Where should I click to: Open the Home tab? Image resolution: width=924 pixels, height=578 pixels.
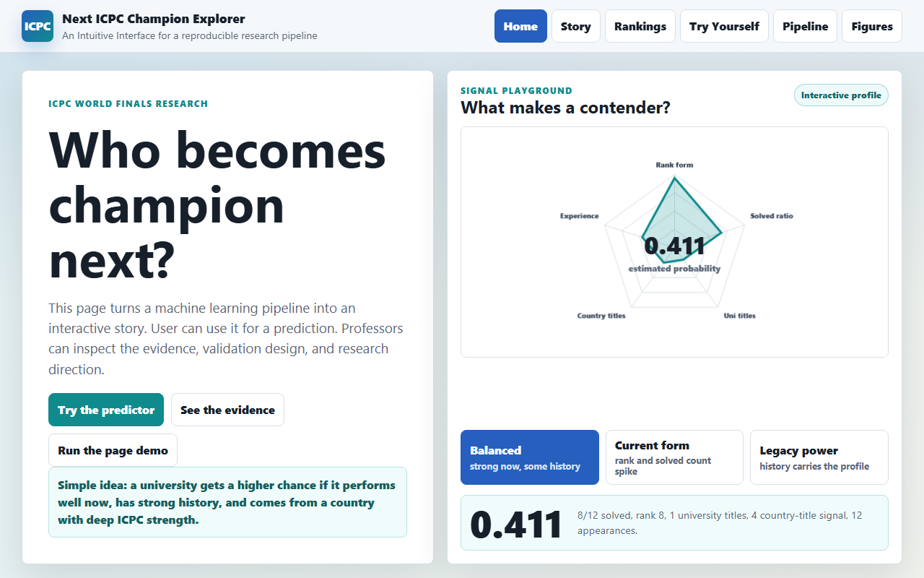click(520, 26)
